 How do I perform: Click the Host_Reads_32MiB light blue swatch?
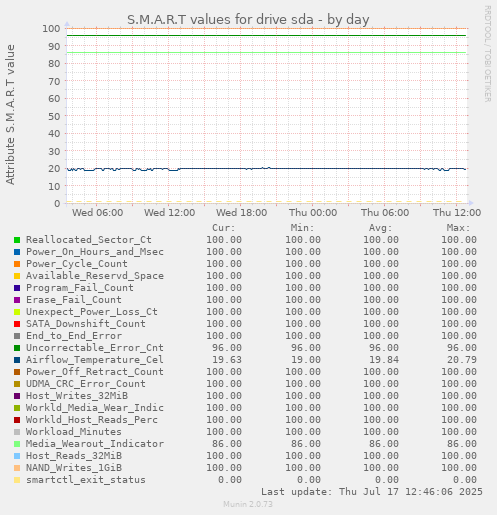(x=17, y=456)
